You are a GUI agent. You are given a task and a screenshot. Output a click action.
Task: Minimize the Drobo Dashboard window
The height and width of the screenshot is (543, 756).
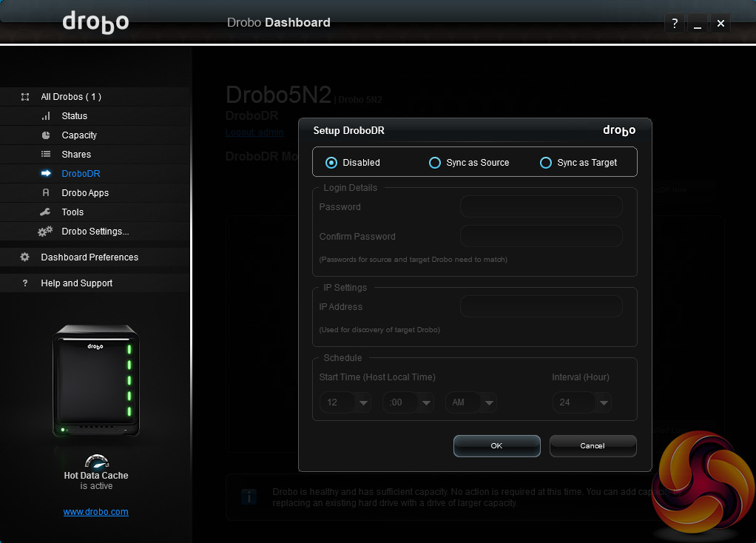click(697, 23)
